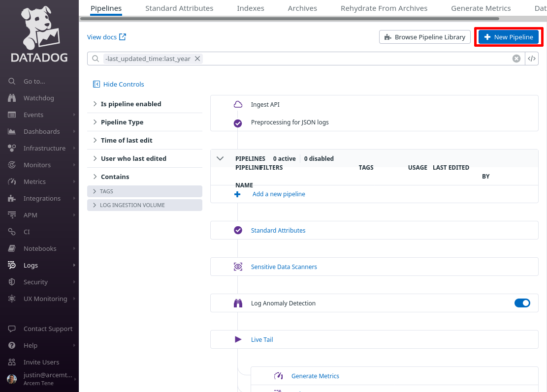Click the Contact Support chat icon

12,329
